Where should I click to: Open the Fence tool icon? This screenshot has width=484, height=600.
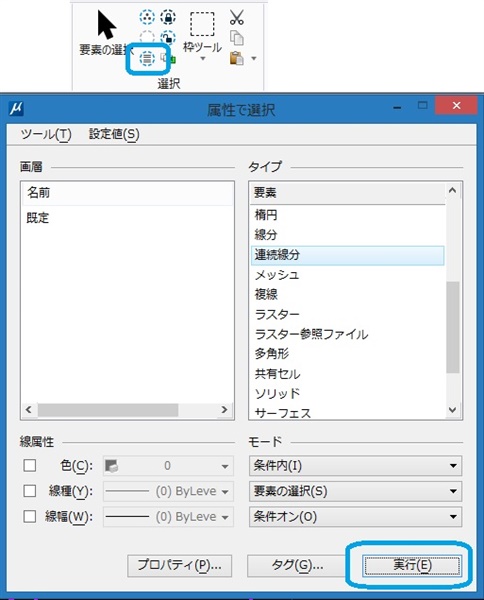pyautogui.click(x=202, y=24)
